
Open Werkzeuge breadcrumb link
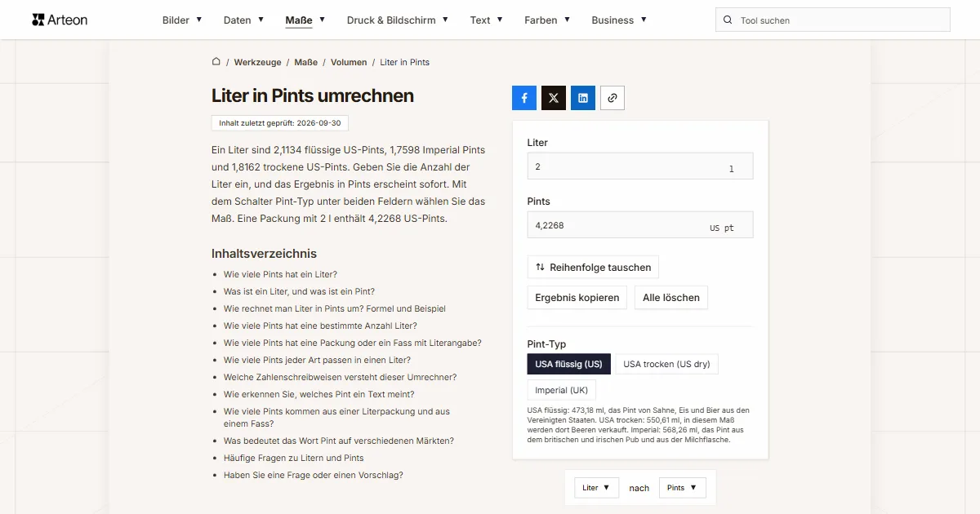click(x=257, y=62)
